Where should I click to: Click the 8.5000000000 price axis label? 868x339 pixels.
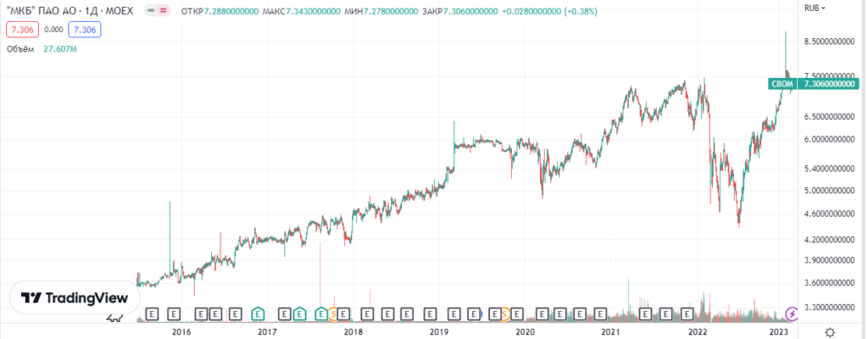(829, 42)
